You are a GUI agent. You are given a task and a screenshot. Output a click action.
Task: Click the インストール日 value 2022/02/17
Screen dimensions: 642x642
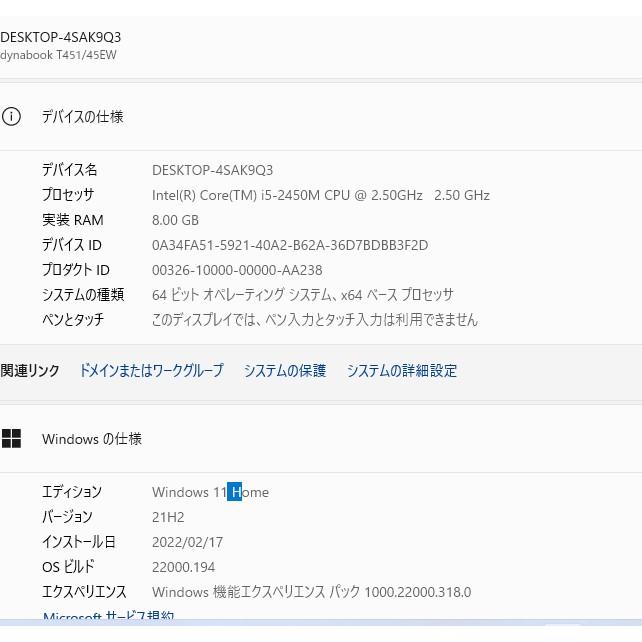(187, 542)
